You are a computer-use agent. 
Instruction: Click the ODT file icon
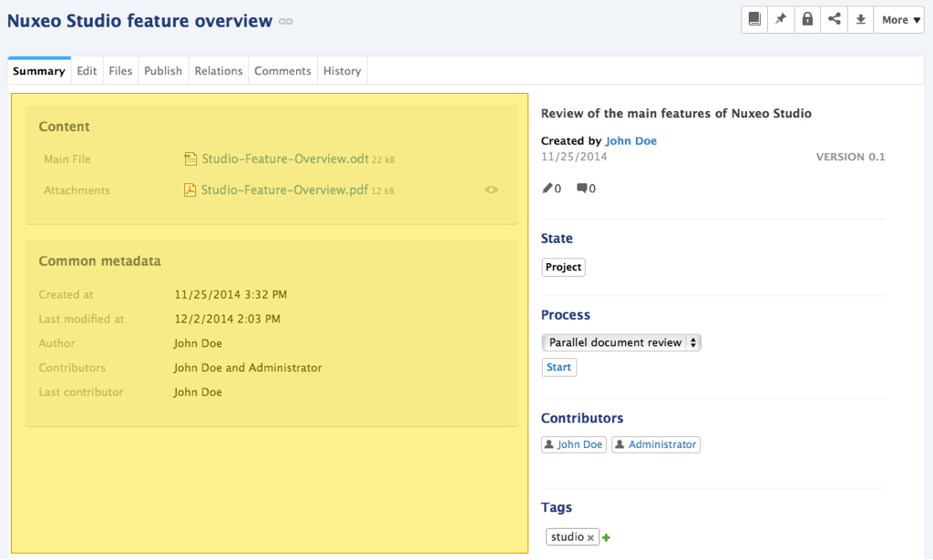tap(190, 158)
